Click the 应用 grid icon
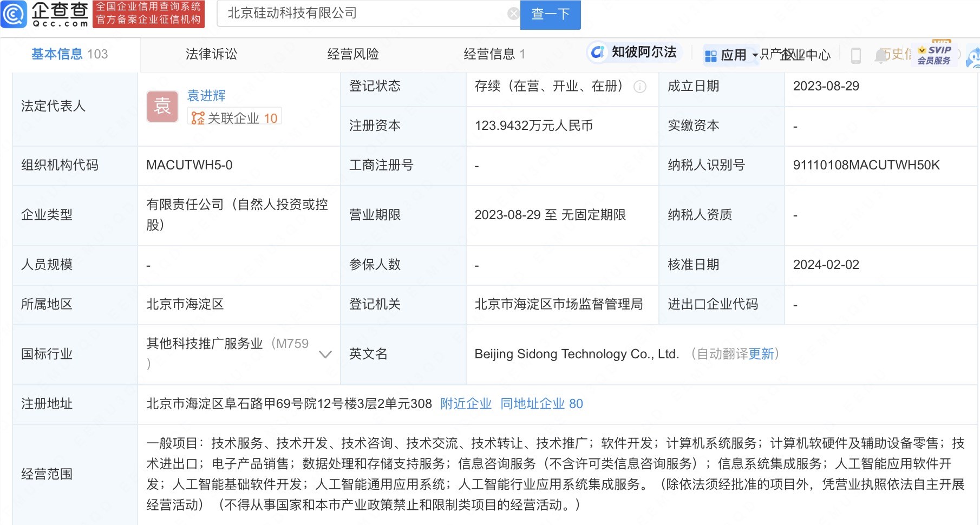 pos(711,55)
